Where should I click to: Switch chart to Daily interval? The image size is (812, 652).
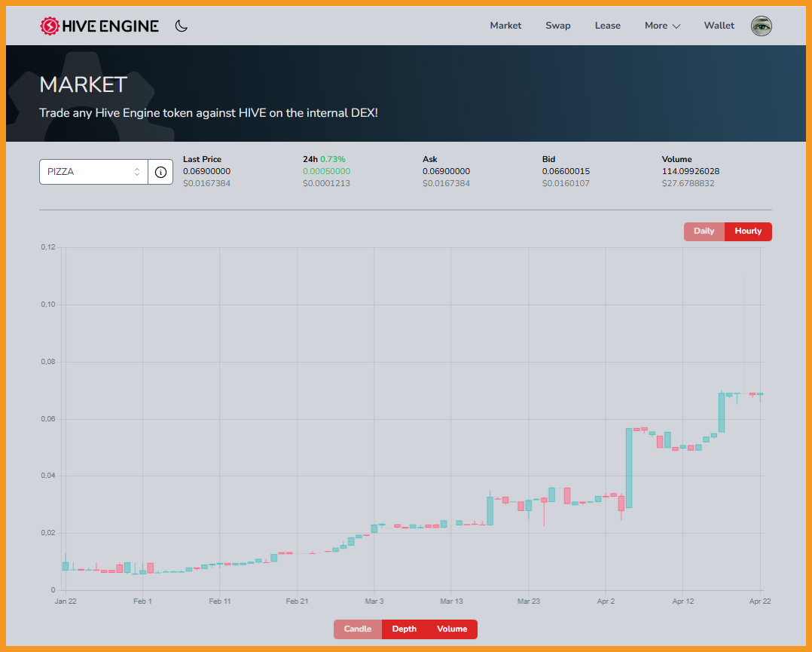tap(704, 231)
